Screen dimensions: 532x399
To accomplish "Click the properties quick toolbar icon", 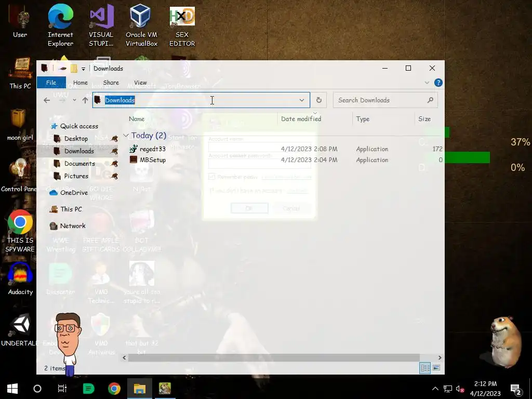I will [62, 69].
